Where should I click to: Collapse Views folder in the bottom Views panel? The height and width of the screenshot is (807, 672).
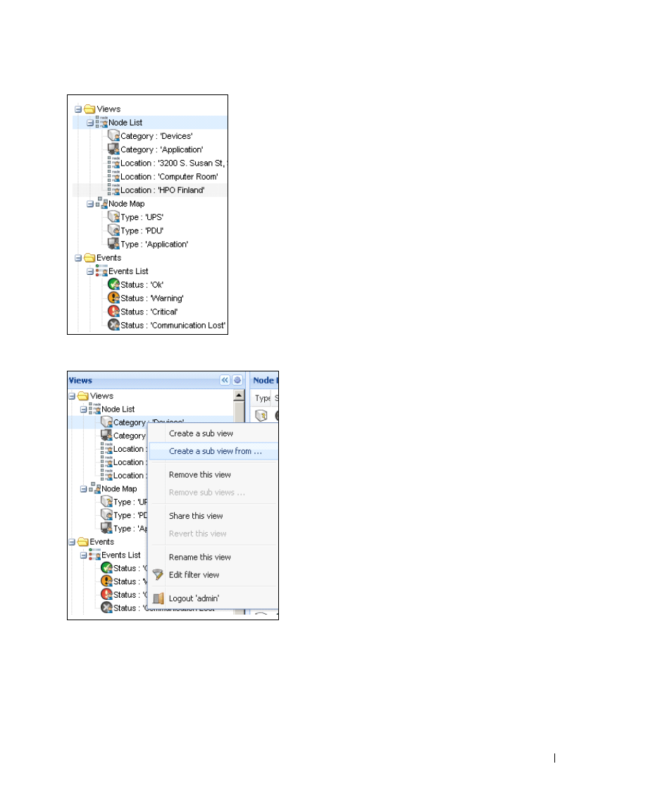tap(72, 396)
